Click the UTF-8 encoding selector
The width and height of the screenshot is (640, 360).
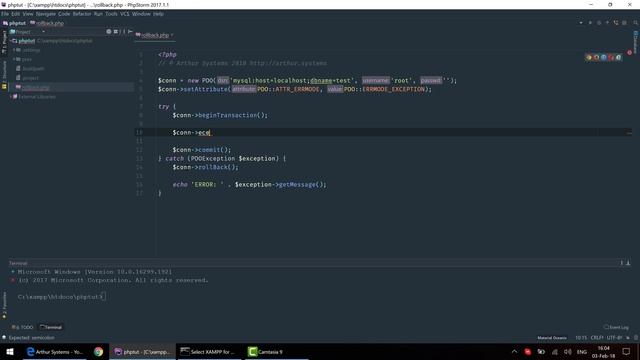tap(614, 338)
